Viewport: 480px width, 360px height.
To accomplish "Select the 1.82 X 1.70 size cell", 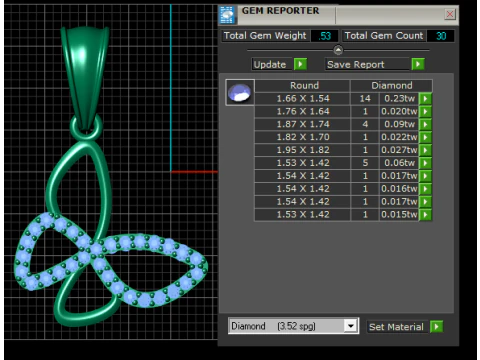I will (303, 137).
